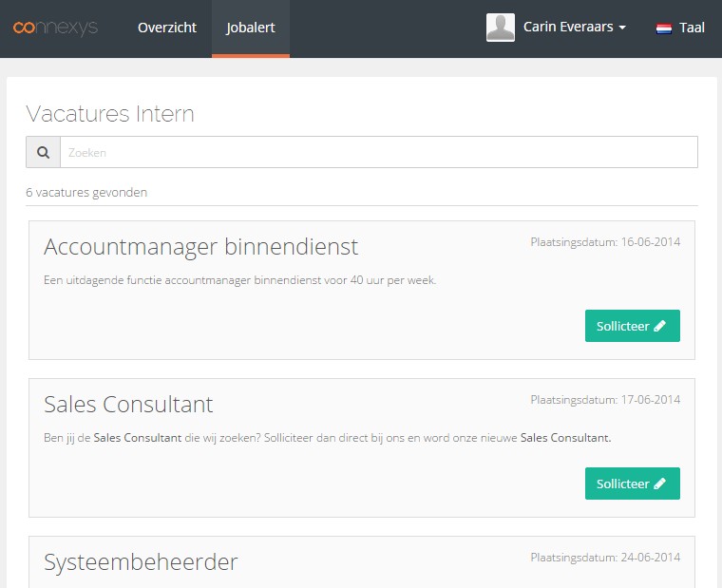Apply via Solliciteer for Sales Consultant
This screenshot has width=722, height=588.
tap(632, 484)
